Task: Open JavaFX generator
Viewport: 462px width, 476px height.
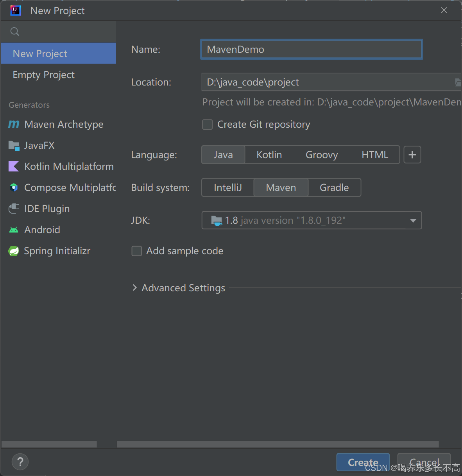Action: coord(58,146)
